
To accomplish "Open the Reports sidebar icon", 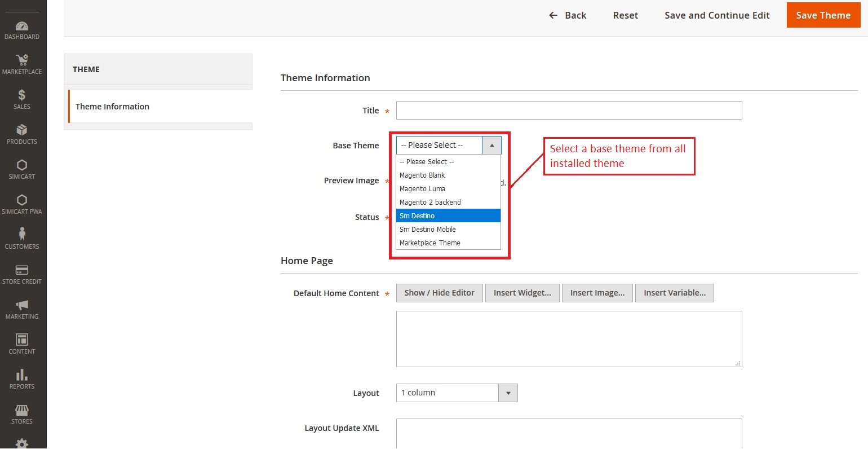I will [22, 377].
